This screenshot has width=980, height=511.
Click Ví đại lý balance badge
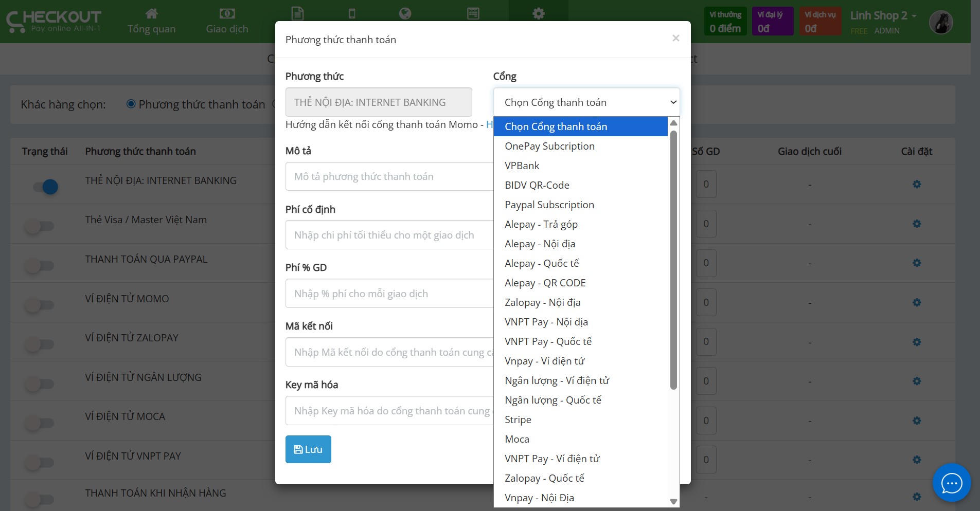click(x=773, y=22)
